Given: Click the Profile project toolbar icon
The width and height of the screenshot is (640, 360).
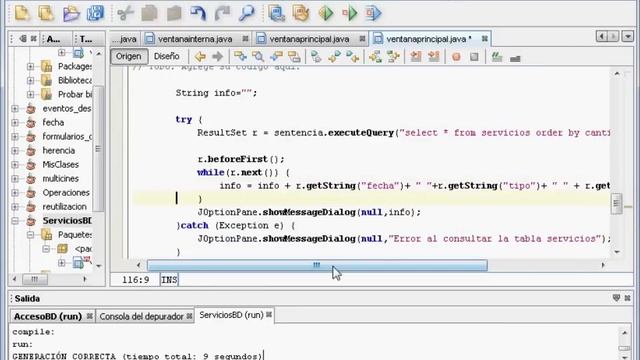Looking at the screenshot, I should coord(373,13).
